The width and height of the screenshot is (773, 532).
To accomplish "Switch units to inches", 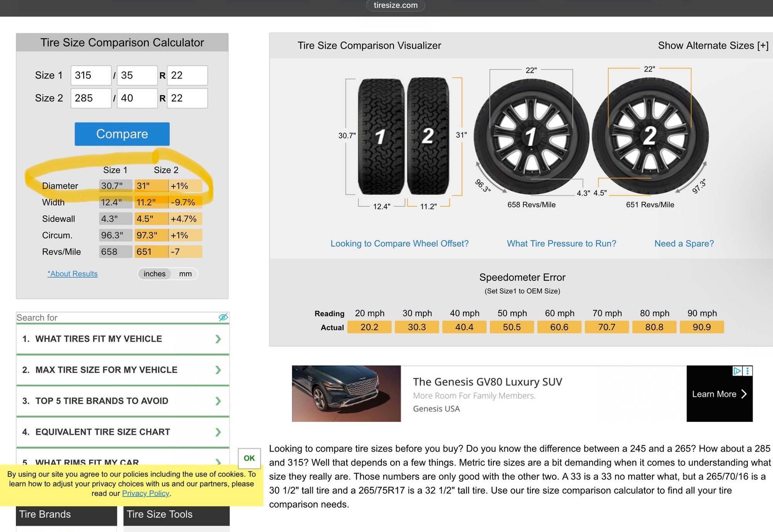I will point(155,274).
